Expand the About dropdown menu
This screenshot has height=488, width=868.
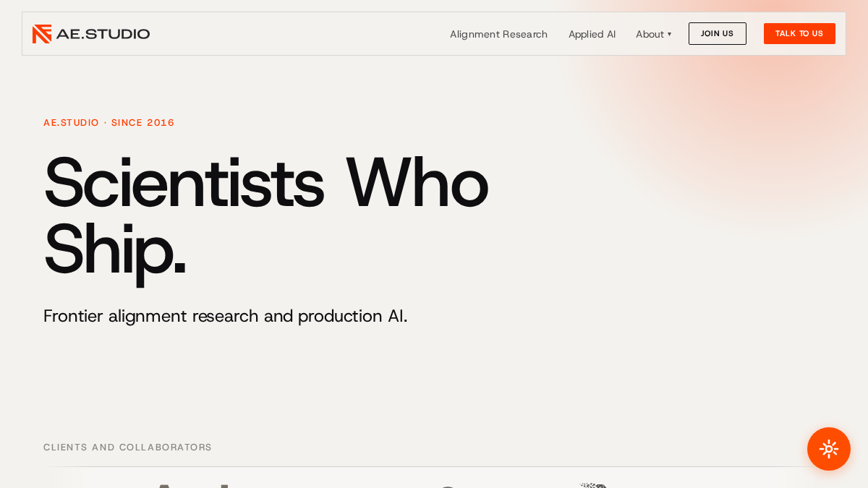coord(653,34)
